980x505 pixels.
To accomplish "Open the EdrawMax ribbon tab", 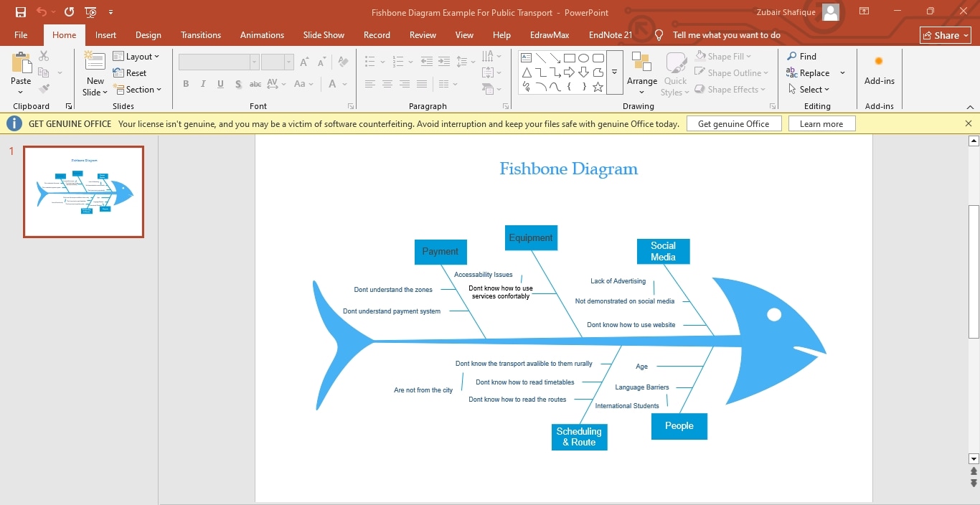I will [x=549, y=34].
